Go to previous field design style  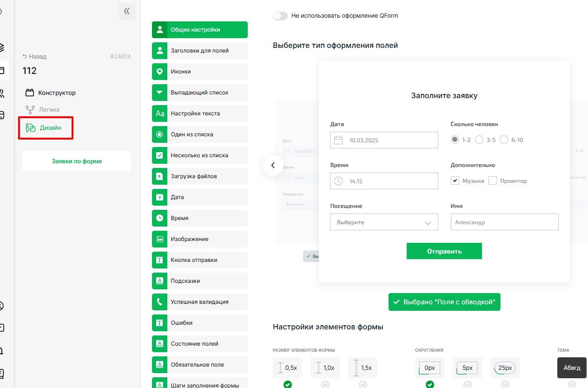pos(273,165)
